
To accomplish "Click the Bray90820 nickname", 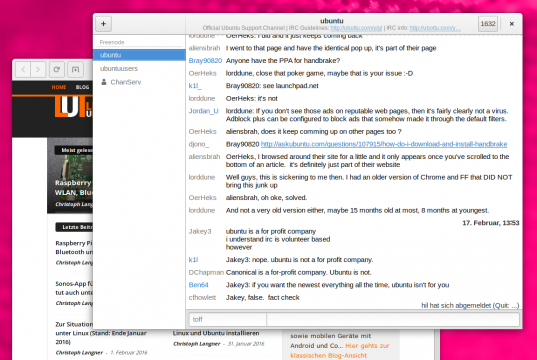I will tap(205, 61).
